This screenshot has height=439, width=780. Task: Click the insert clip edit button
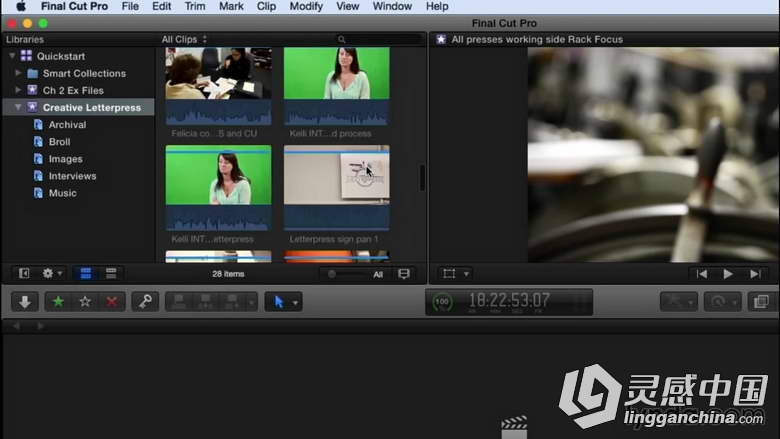pos(205,302)
